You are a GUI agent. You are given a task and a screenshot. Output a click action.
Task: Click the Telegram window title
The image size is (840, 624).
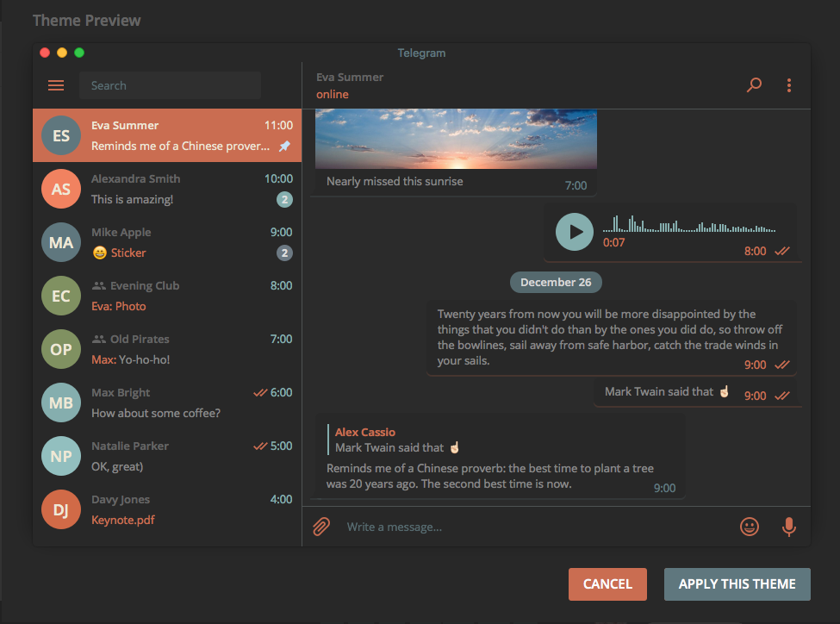(421, 53)
